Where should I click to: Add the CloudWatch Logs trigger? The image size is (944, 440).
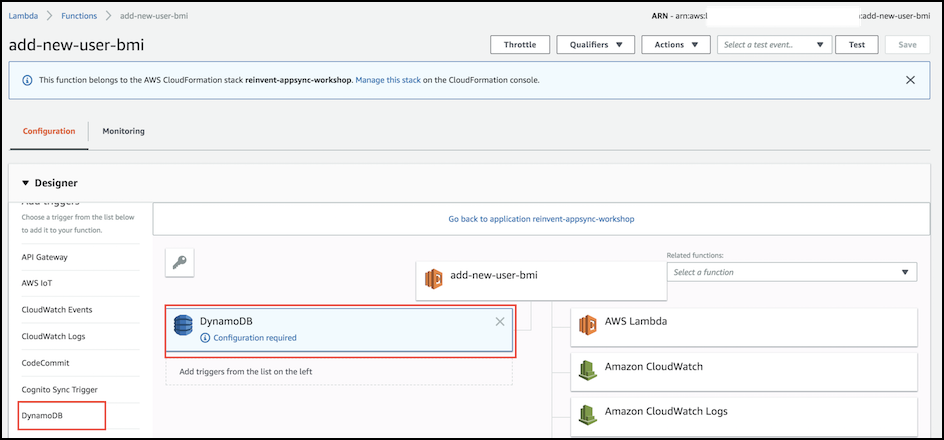[x=52, y=336]
